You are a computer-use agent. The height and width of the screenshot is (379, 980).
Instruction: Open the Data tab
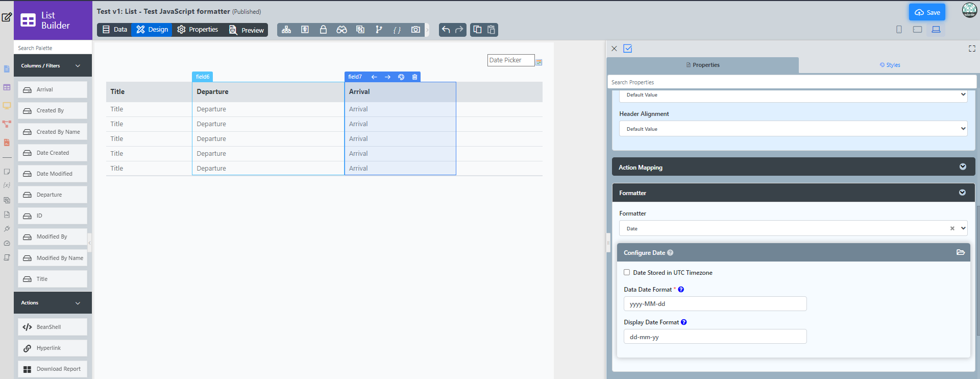[115, 30]
